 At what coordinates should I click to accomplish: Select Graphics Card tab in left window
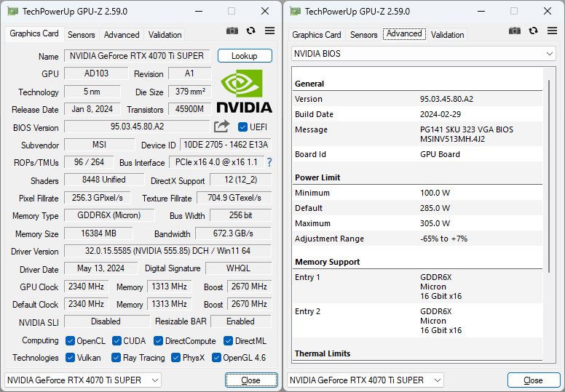[34, 33]
